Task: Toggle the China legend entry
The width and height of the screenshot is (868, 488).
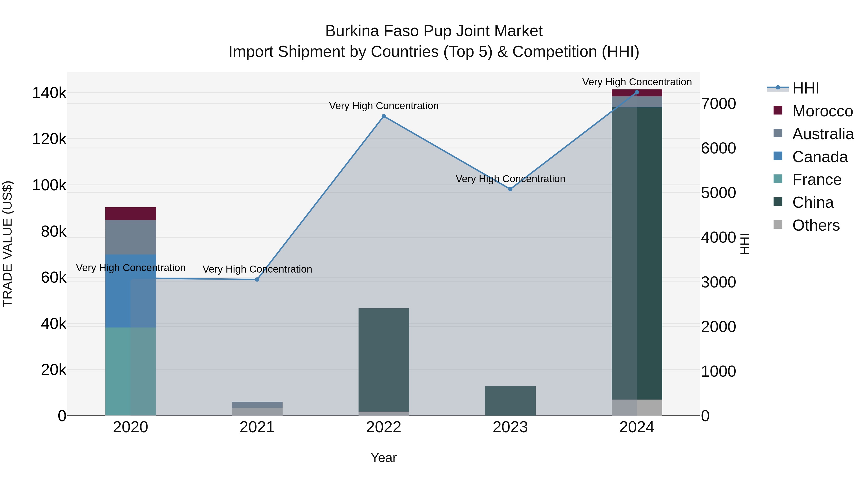Action: coord(803,202)
